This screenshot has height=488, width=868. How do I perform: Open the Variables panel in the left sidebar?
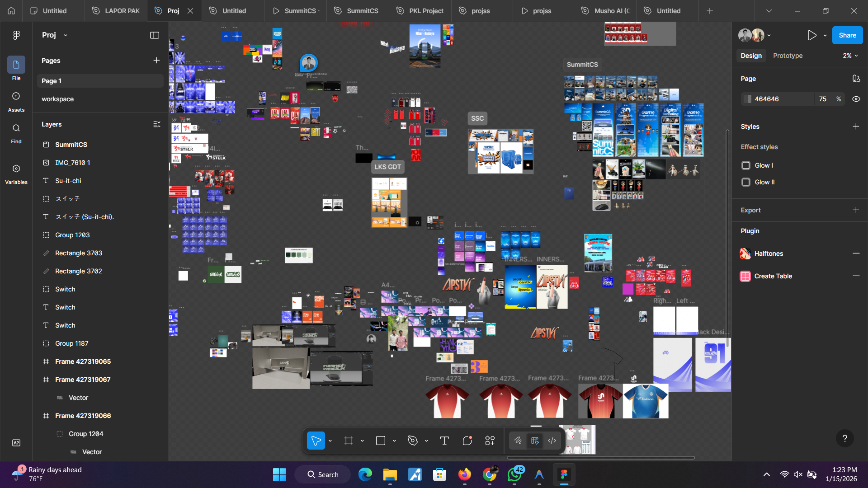pos(16,173)
